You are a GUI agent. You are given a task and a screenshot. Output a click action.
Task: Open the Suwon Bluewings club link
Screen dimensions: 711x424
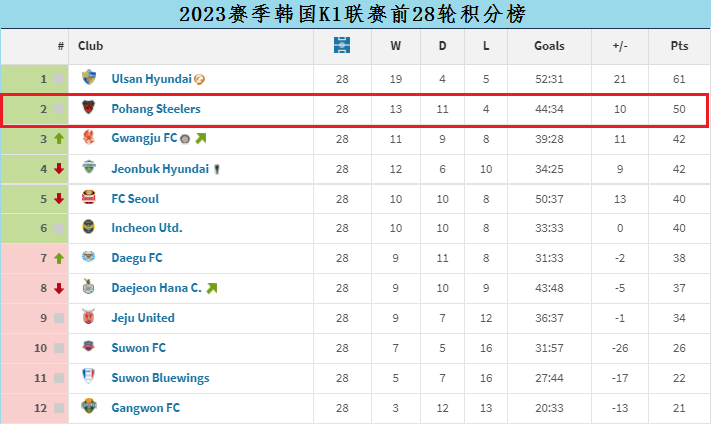(161, 378)
